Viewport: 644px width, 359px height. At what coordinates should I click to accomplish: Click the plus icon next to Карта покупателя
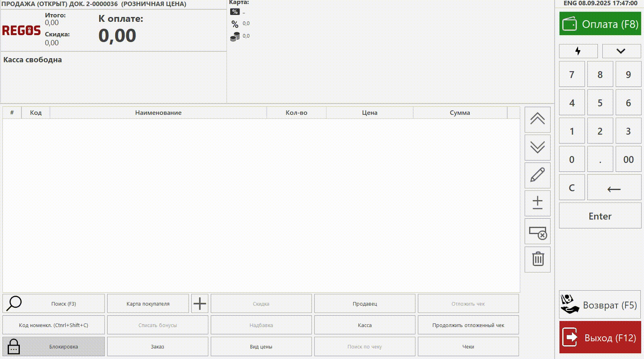click(199, 304)
